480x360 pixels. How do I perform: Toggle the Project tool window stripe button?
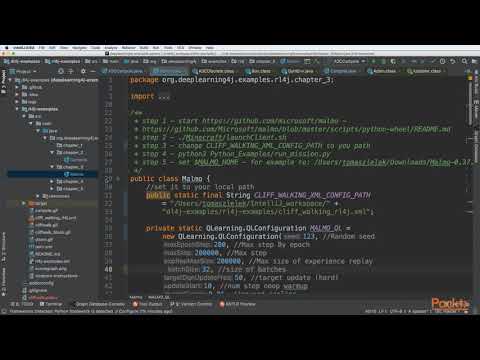(4, 82)
